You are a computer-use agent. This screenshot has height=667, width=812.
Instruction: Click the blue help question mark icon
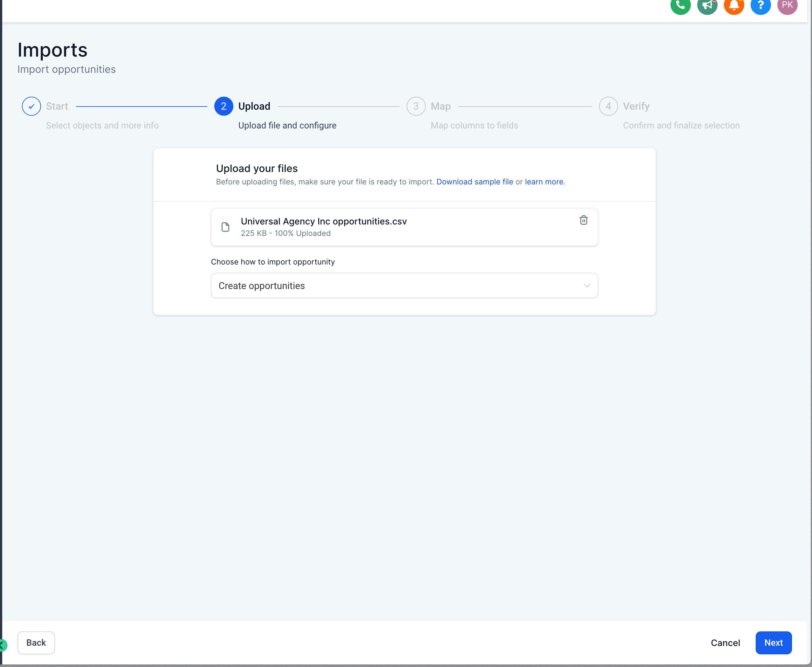tap(760, 5)
